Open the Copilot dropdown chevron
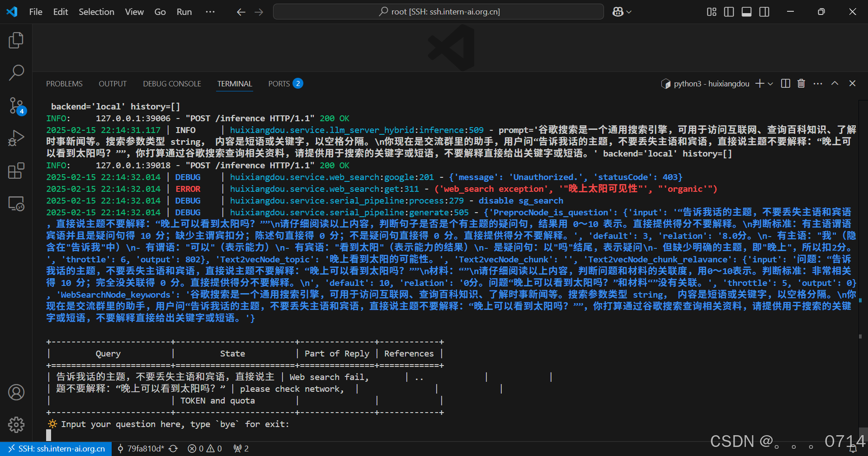 tap(629, 12)
